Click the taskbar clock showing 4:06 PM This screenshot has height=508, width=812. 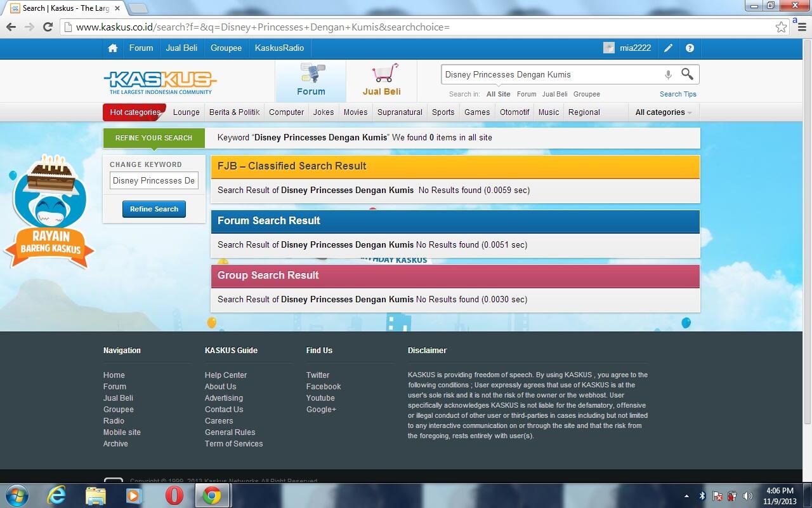pos(780,496)
